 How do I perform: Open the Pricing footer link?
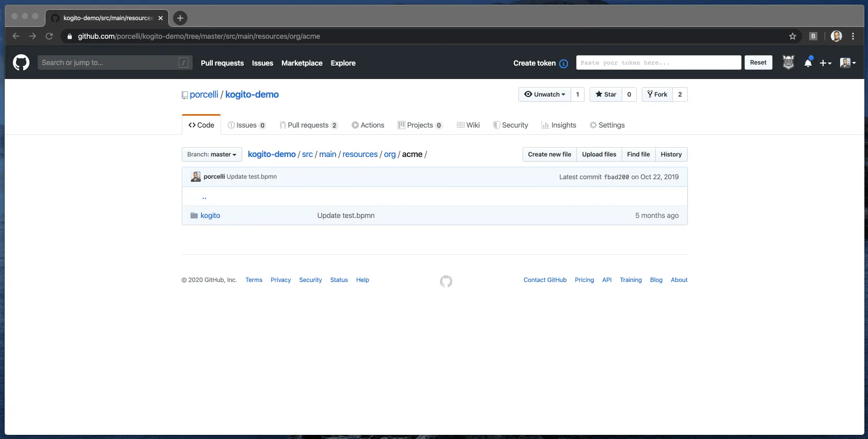585,280
